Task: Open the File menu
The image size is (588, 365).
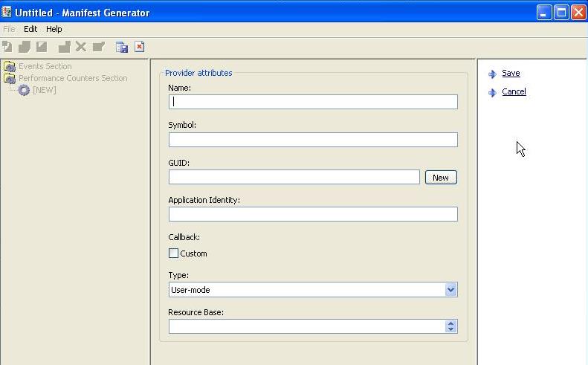Action: point(9,29)
